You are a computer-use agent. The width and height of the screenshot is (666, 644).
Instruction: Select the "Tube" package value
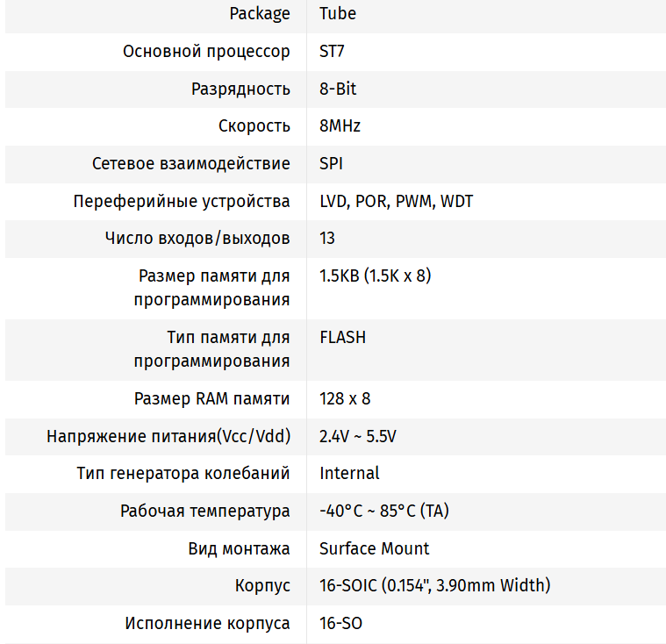click(x=338, y=13)
